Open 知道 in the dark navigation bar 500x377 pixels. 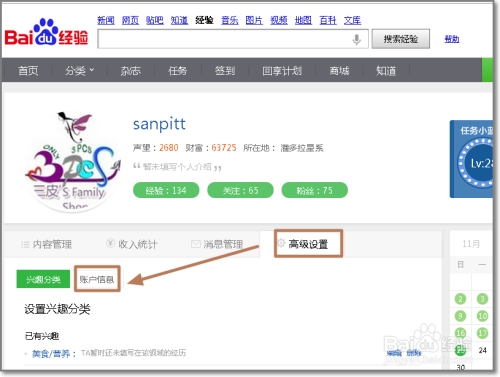(386, 71)
